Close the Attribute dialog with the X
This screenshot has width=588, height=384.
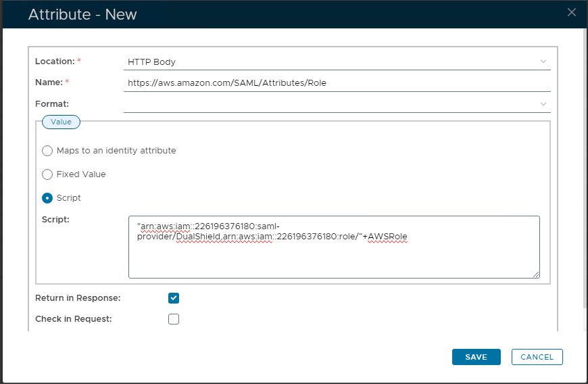pyautogui.click(x=571, y=12)
